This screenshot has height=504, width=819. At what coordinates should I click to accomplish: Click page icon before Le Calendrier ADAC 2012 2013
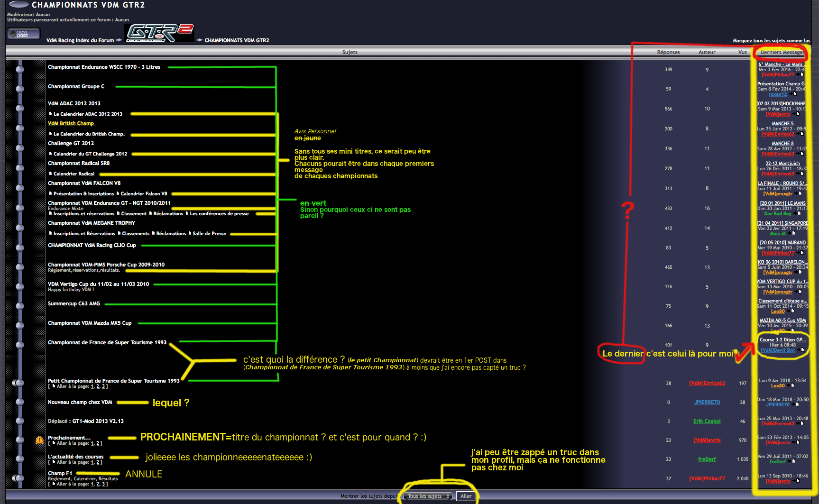tap(50, 114)
